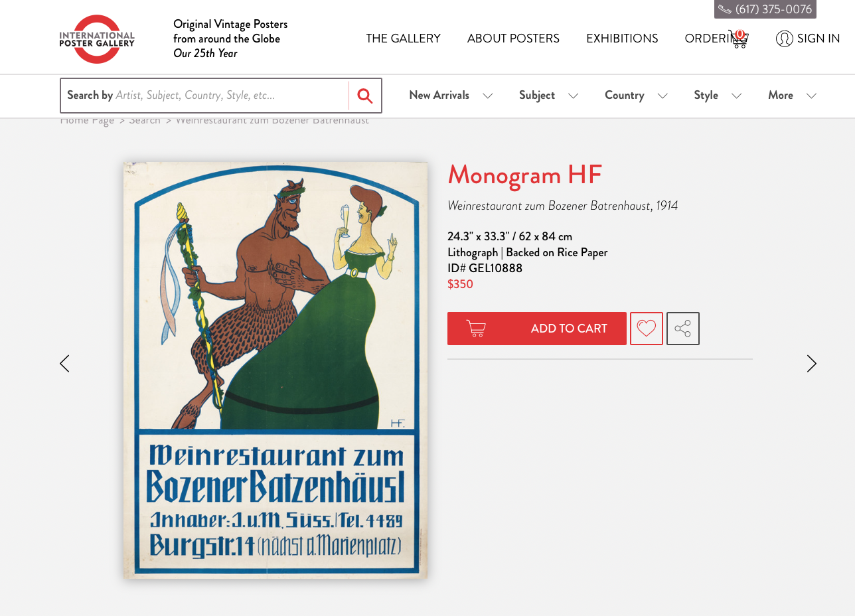
Task: Click the red magnifier search icon
Action: pos(365,96)
